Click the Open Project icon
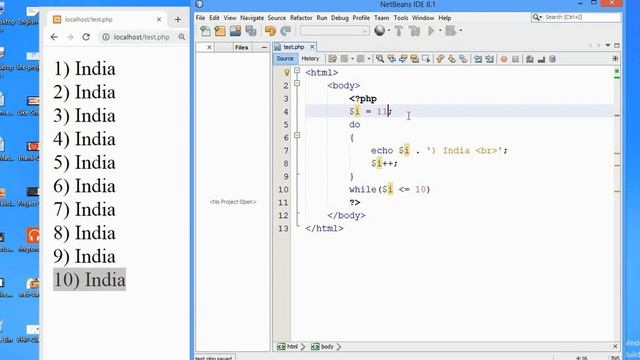The image size is (640, 360). click(x=235, y=31)
